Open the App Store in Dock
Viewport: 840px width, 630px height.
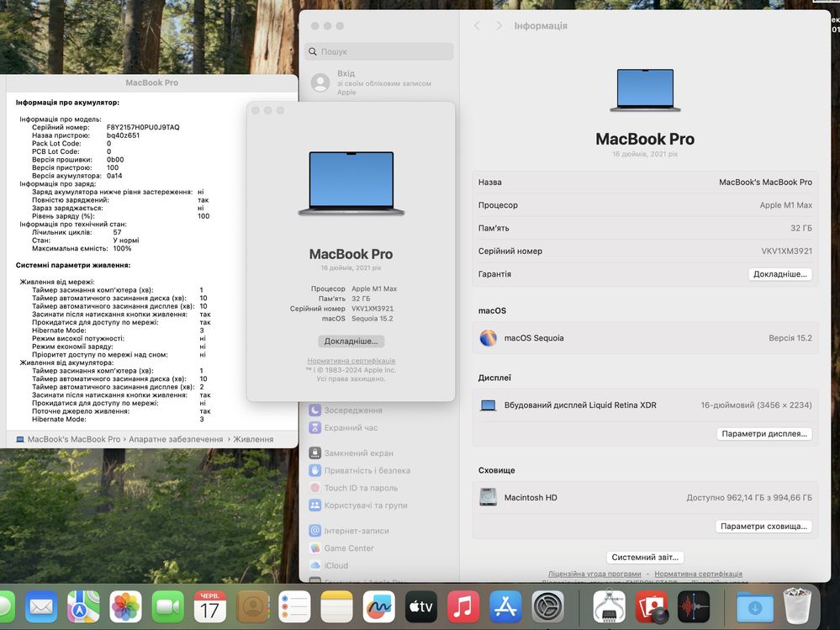(x=505, y=607)
